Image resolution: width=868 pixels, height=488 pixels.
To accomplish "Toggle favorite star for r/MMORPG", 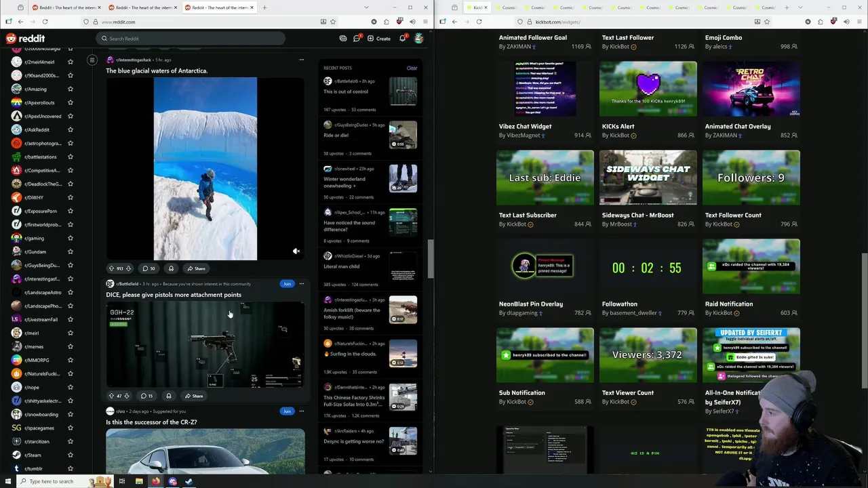I will 71,360.
